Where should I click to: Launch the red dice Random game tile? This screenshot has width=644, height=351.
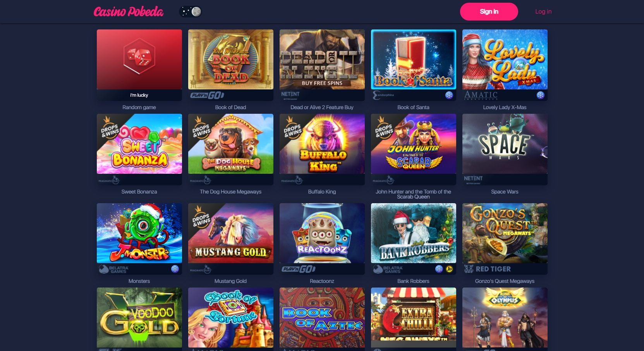(x=139, y=60)
